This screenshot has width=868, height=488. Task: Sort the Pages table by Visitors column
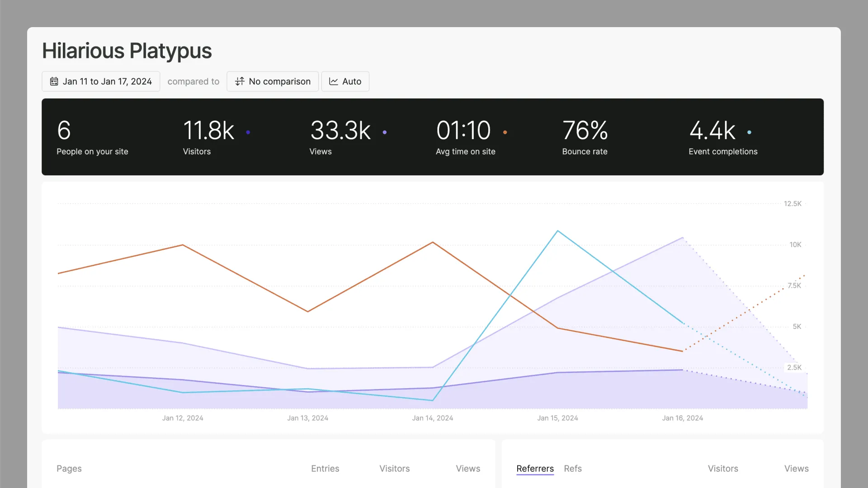394,469
